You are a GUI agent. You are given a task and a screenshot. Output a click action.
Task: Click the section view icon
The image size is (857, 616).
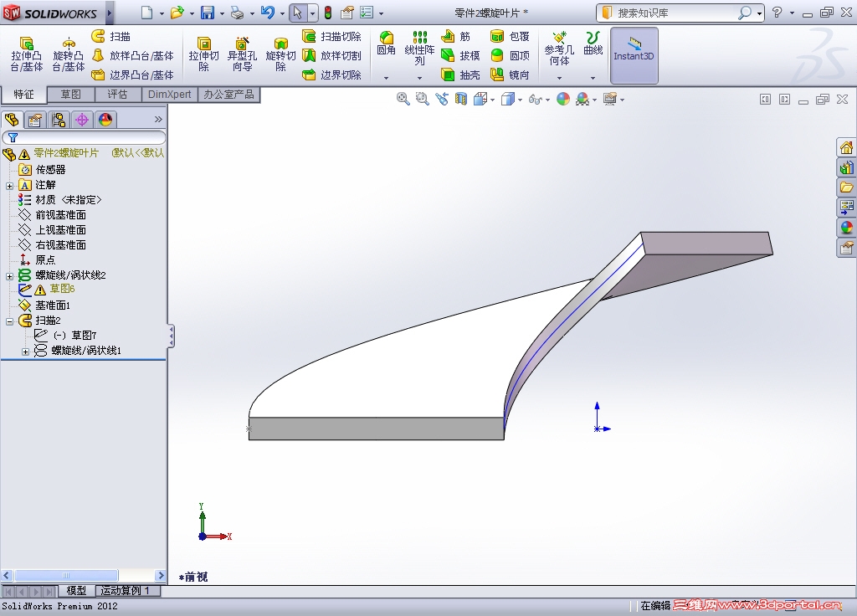tap(461, 99)
